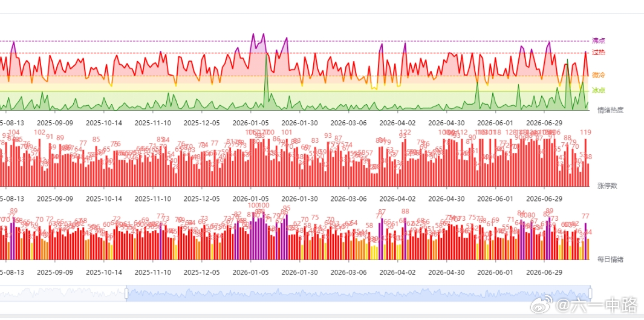This screenshot has width=644, height=320.
Task: Click the unselected left portion of the zoom slider
Action: coord(63,293)
